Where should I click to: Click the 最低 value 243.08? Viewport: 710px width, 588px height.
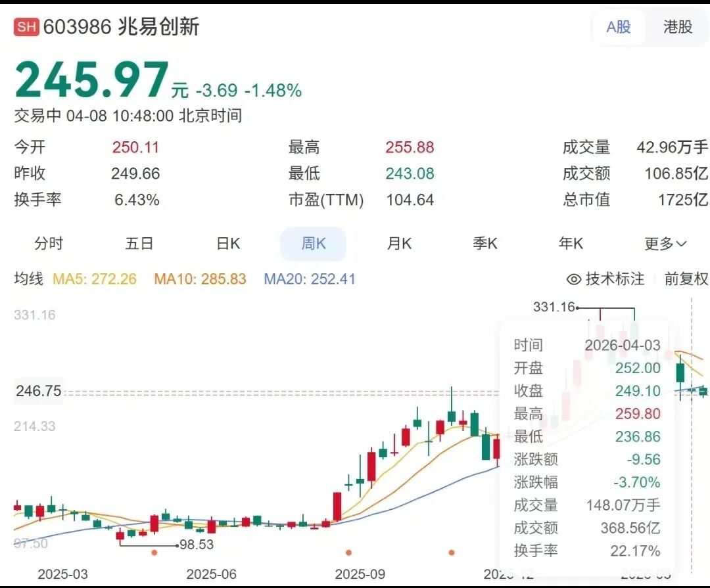410,173
